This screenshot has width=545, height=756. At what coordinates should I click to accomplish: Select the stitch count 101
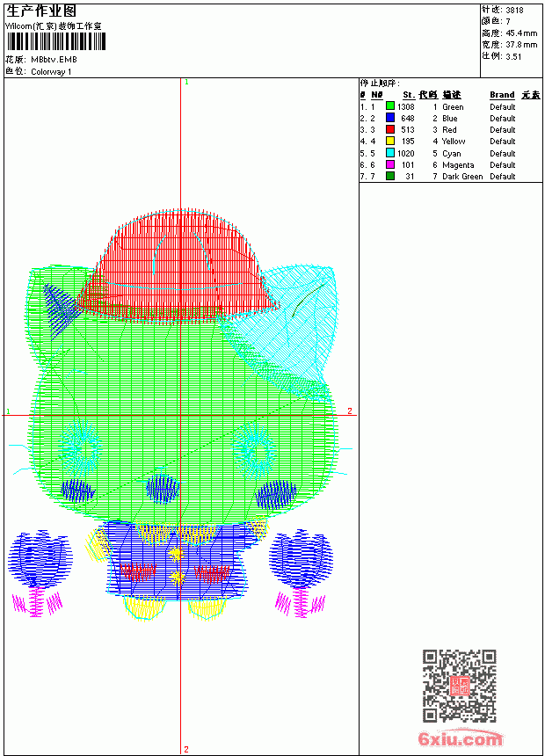408,165
